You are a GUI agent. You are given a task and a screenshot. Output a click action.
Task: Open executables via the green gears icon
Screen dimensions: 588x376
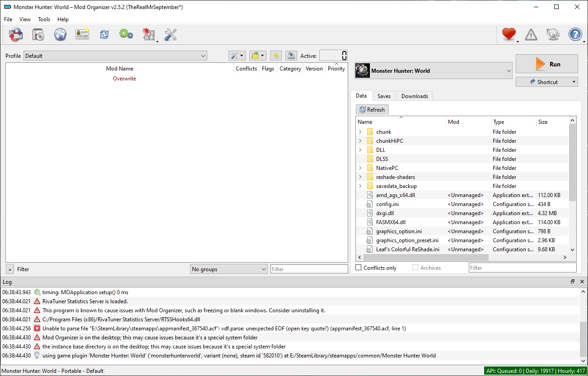126,34
